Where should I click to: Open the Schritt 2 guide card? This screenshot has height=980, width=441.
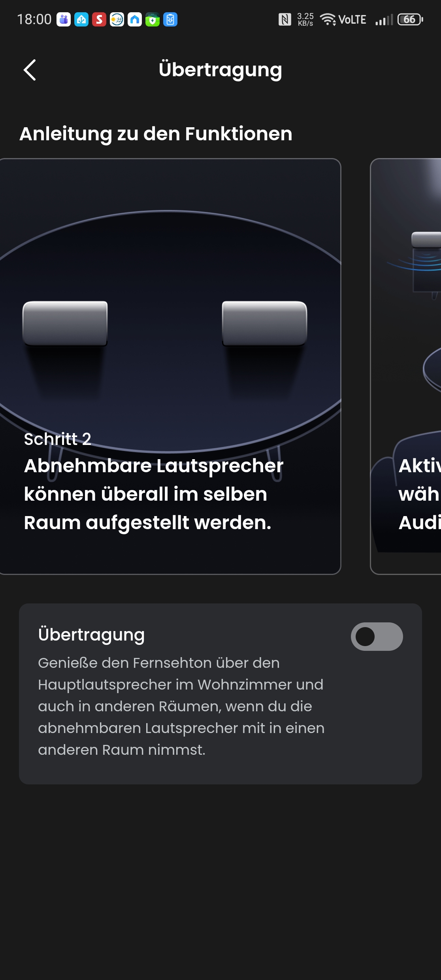pos(170,366)
